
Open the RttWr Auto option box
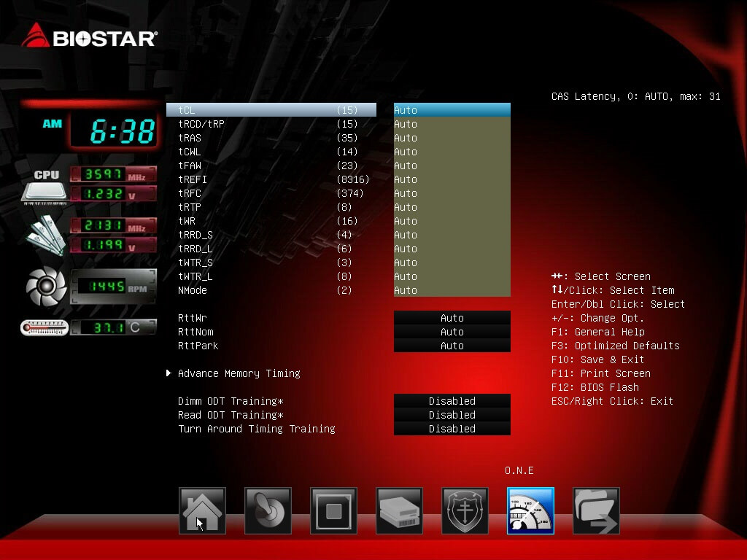tap(452, 318)
